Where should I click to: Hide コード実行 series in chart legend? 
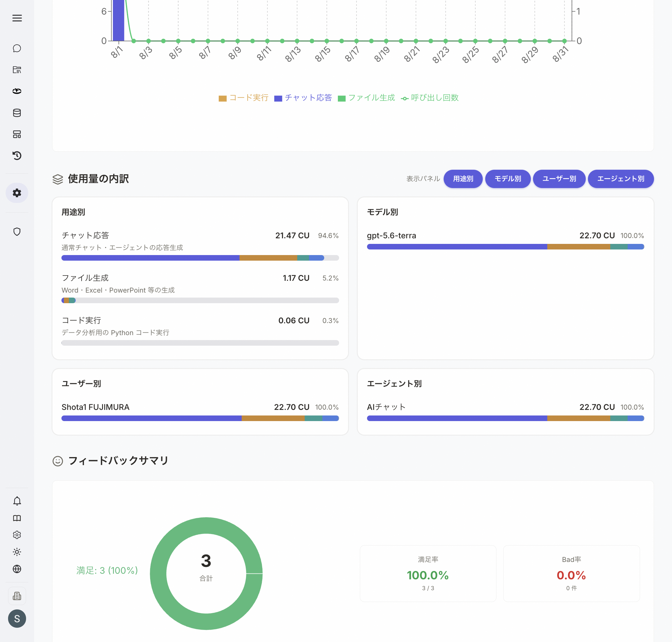tap(244, 98)
